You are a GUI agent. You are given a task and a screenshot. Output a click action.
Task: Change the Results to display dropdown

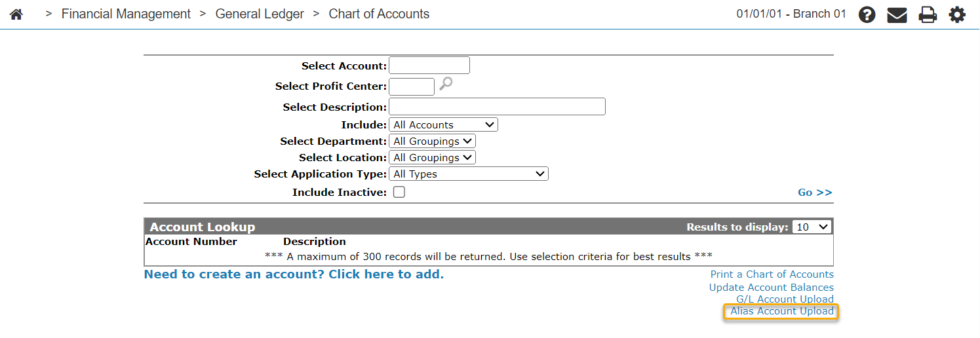pos(812,227)
